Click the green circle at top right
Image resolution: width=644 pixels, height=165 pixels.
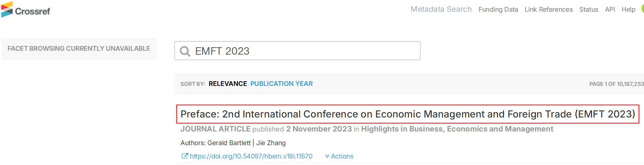[642, 9]
